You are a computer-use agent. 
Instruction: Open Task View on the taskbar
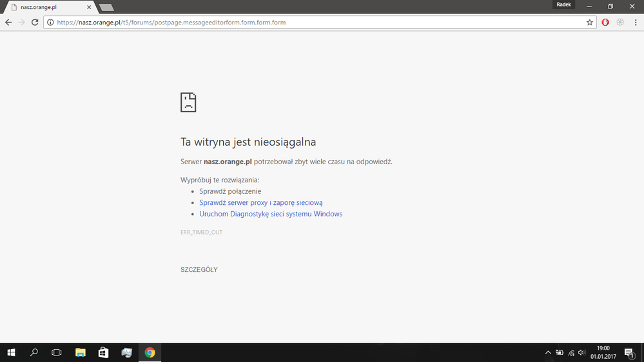[x=57, y=352]
